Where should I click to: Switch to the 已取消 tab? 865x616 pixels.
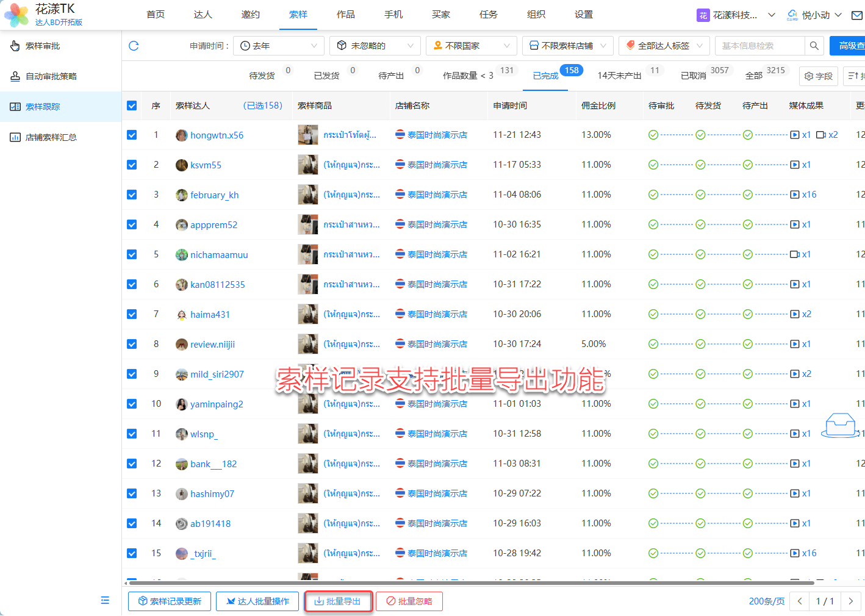click(693, 76)
